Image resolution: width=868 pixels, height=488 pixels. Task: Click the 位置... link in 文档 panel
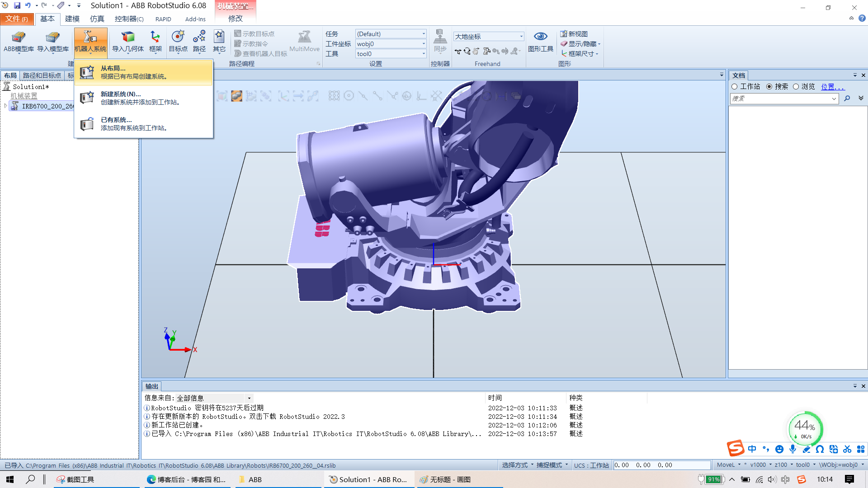(833, 87)
